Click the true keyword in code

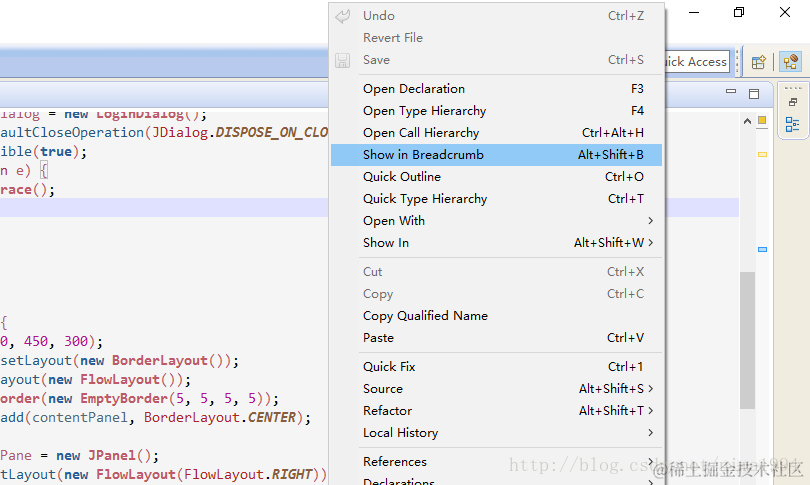point(56,152)
